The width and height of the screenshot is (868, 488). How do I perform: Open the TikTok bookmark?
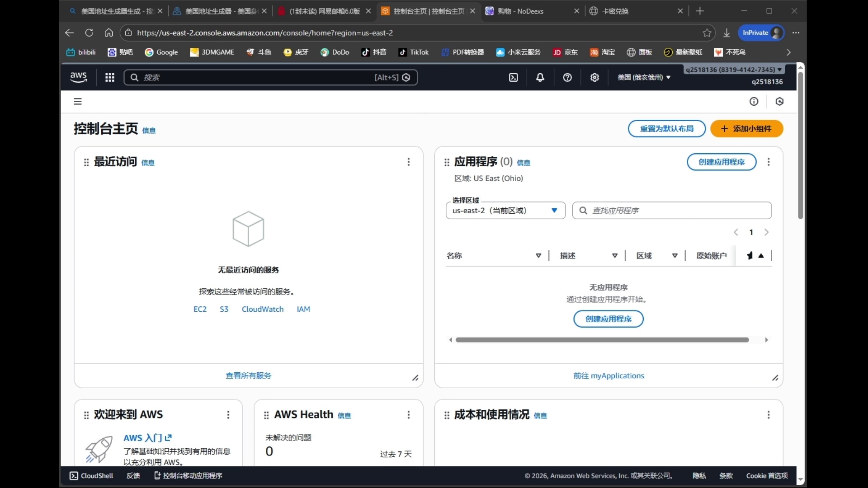(x=413, y=52)
